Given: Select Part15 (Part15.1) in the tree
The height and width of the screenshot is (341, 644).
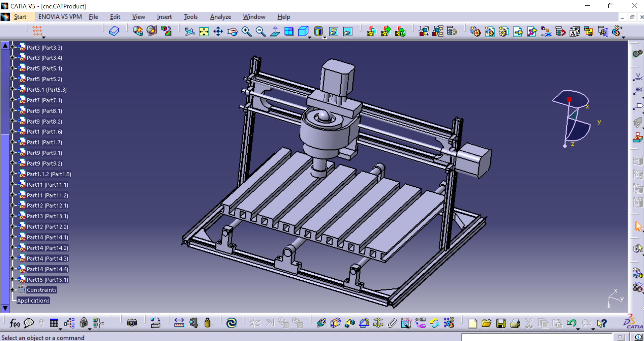Looking at the screenshot, I should [x=48, y=280].
